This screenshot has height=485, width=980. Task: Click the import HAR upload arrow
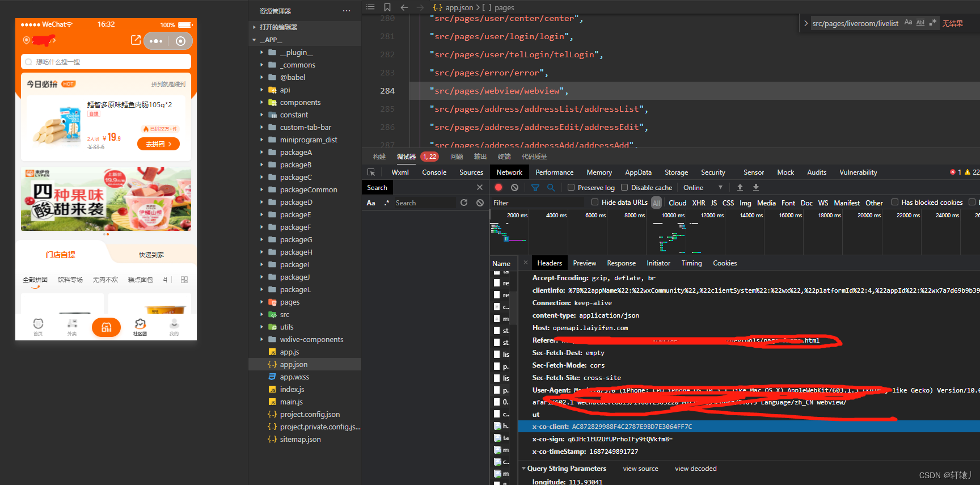click(x=740, y=187)
